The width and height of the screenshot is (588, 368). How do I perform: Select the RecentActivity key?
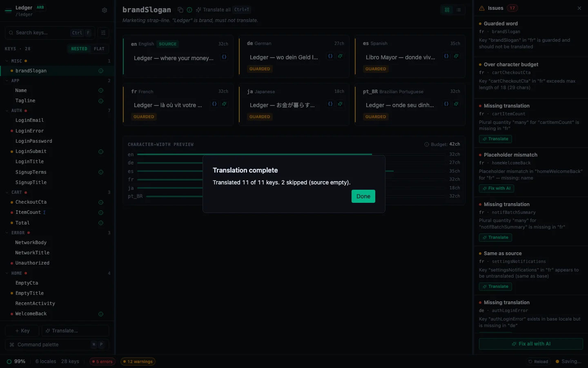(x=57, y=303)
